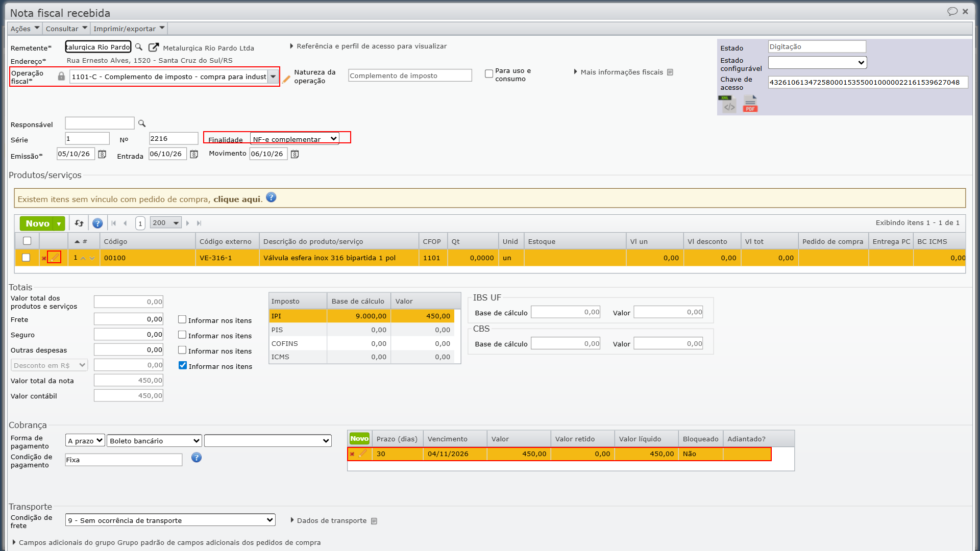Image resolution: width=980 pixels, height=551 pixels.
Task: Click the Condição de pagamento field
Action: click(x=124, y=460)
